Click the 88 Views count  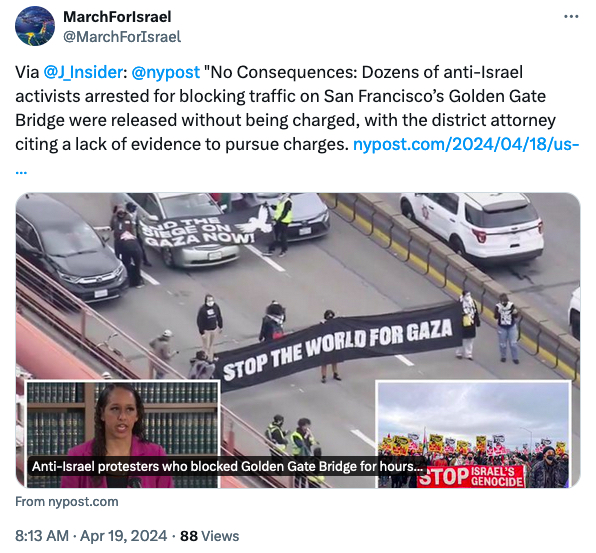[x=209, y=536]
